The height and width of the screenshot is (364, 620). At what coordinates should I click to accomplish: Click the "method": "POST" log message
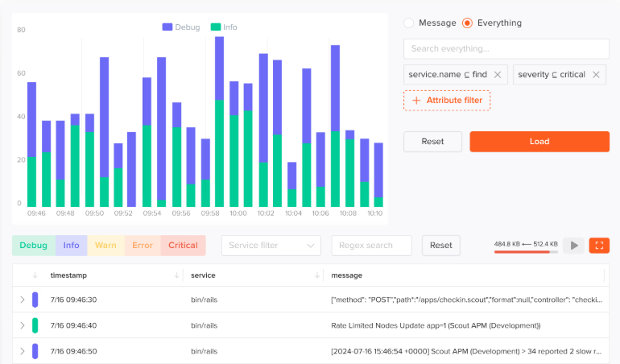[466, 300]
